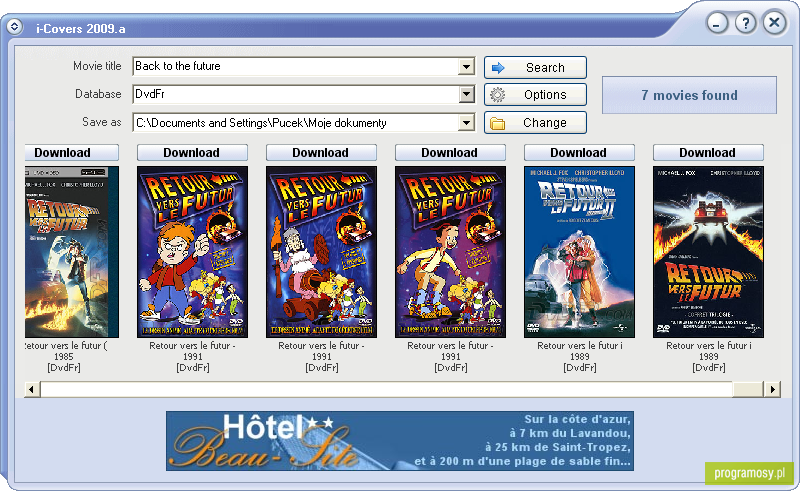Select cartoon cover thumbnail with running man
Viewport: 800px width, 491px height.
451,252
